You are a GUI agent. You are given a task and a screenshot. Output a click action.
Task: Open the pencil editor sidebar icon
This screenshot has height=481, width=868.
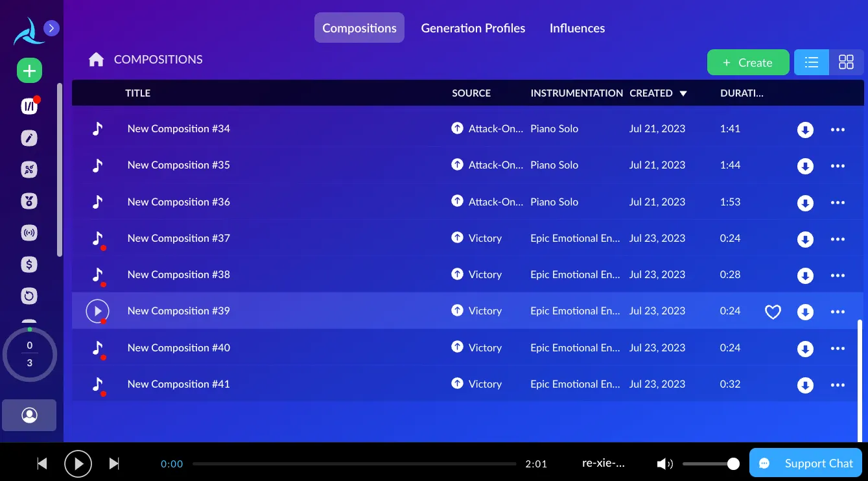click(x=29, y=138)
